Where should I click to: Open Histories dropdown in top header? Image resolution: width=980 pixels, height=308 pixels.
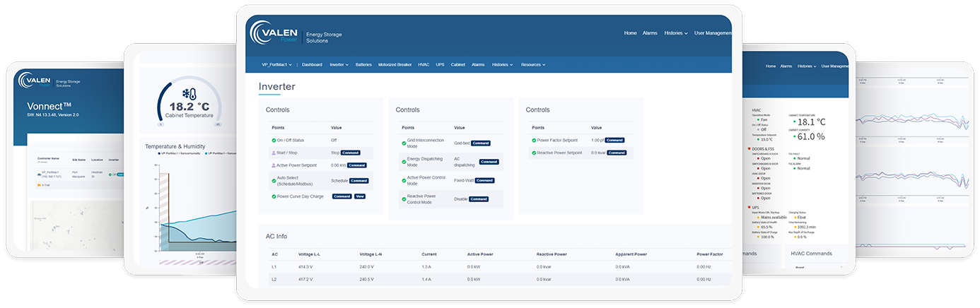coord(675,33)
